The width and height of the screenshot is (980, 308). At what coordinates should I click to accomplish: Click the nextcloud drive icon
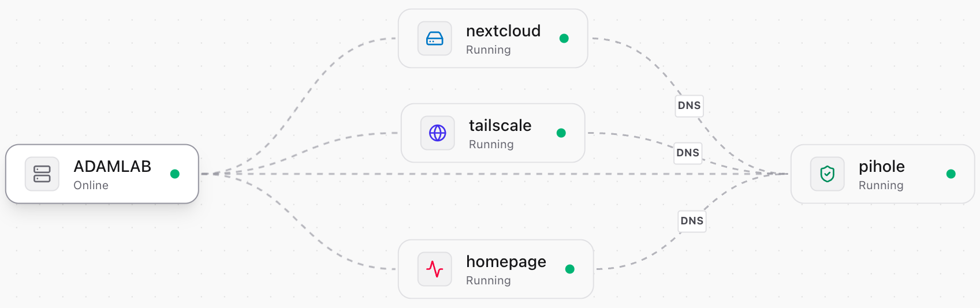tap(435, 39)
